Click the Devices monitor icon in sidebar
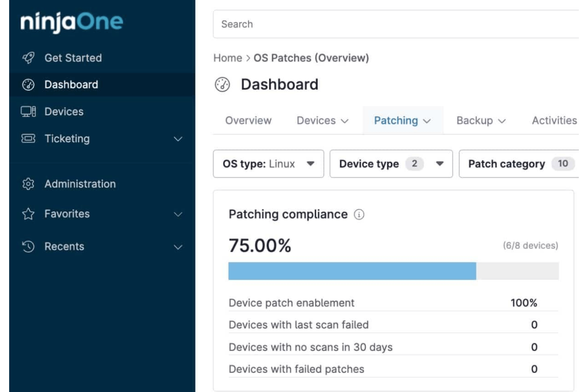 click(x=28, y=112)
